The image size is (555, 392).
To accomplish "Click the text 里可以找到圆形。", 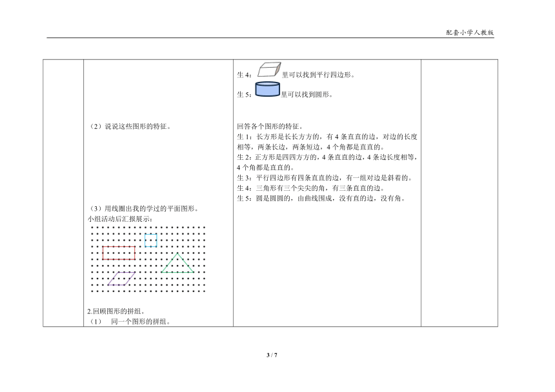I will coord(307,95).
